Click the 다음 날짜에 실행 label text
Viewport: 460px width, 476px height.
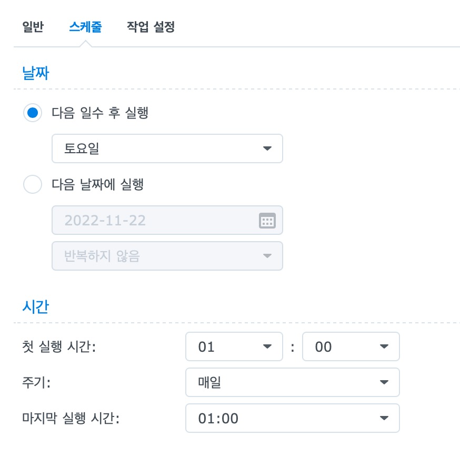[x=97, y=185]
